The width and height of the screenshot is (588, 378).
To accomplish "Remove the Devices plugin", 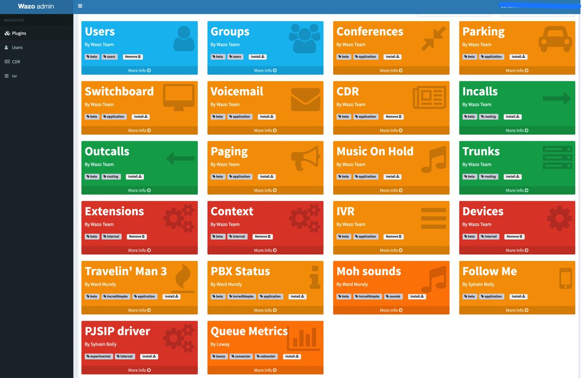I will click(x=514, y=237).
